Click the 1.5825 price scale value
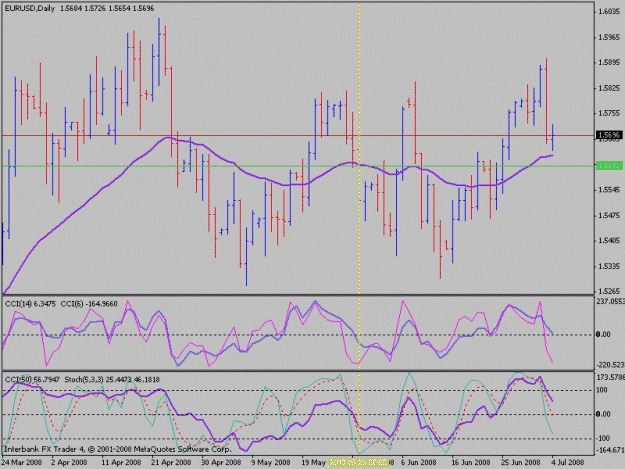 pos(609,88)
